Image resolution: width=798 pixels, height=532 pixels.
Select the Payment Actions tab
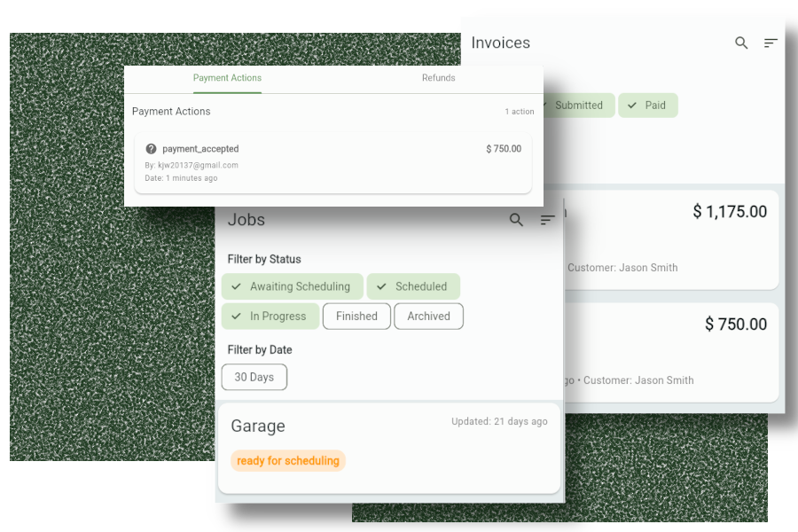click(x=227, y=78)
